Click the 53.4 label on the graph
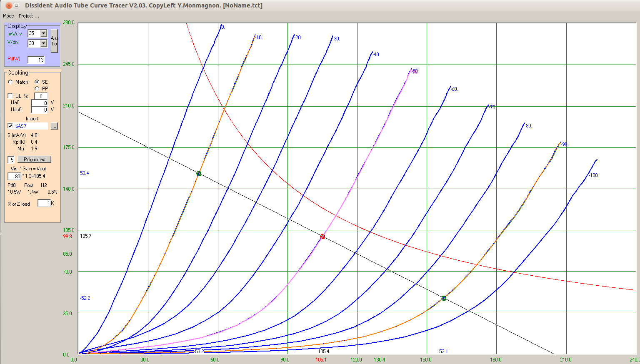This screenshot has height=364, width=640. 84,173
